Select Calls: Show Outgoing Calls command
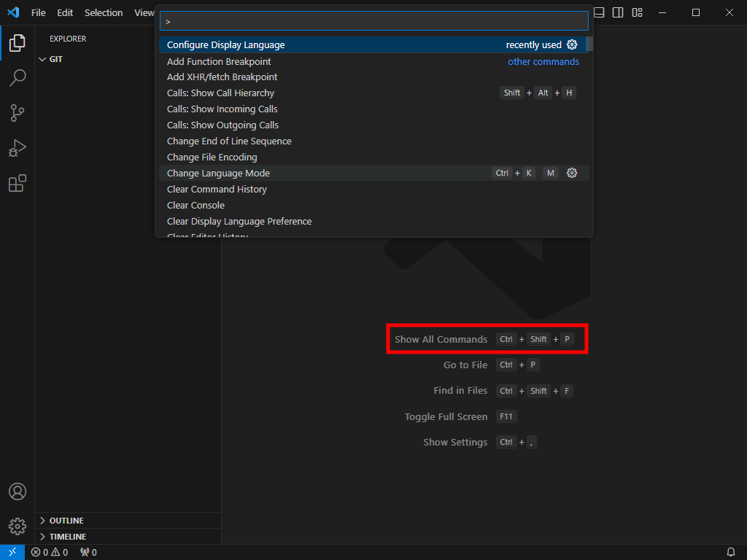 pos(374,125)
